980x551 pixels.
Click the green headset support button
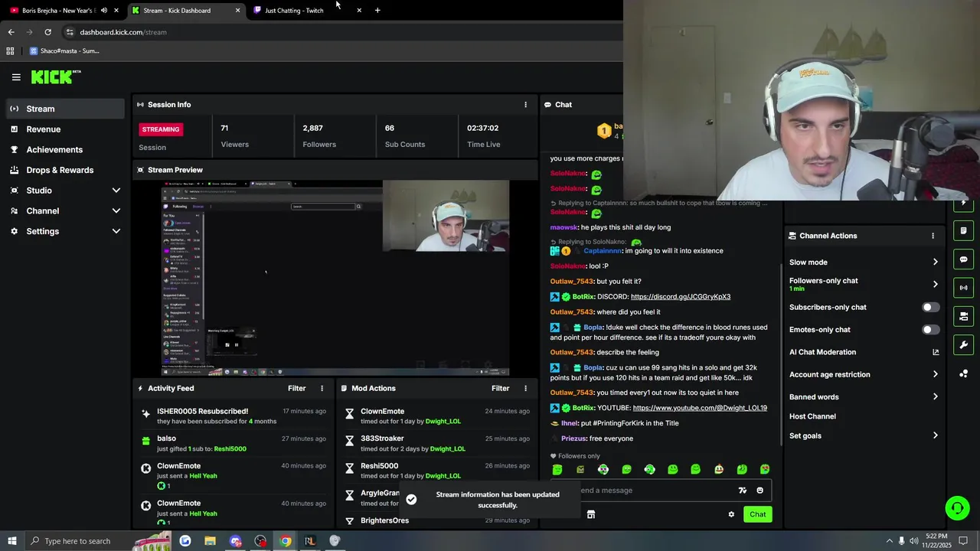coord(957,508)
